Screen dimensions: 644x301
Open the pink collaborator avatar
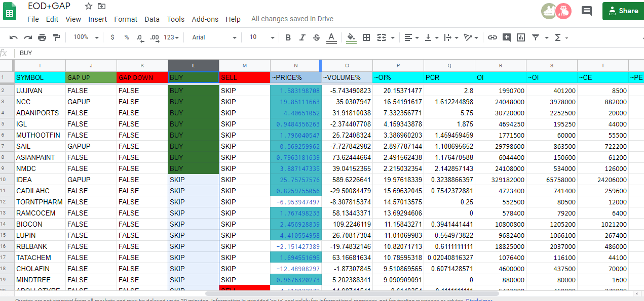coord(563,11)
